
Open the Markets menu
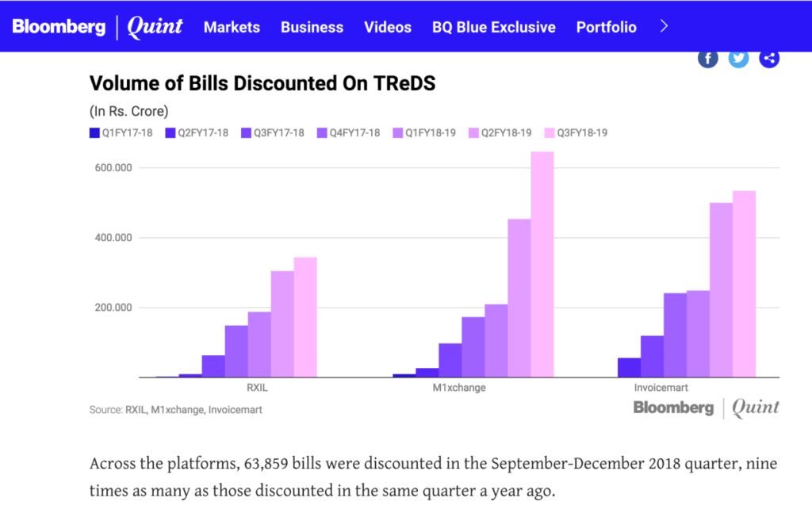tap(232, 27)
